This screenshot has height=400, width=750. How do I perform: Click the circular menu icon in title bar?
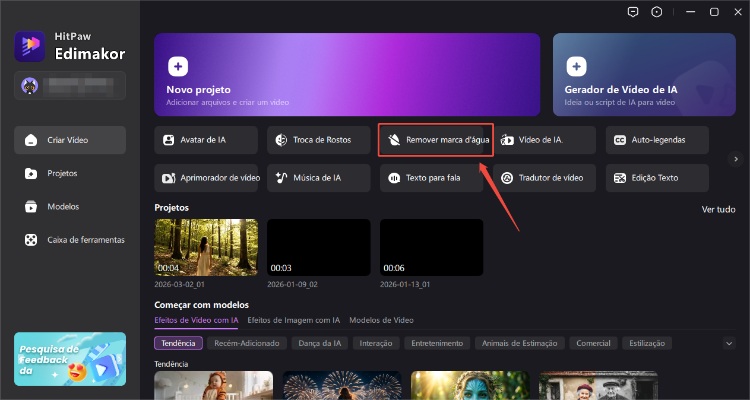pyautogui.click(x=657, y=12)
